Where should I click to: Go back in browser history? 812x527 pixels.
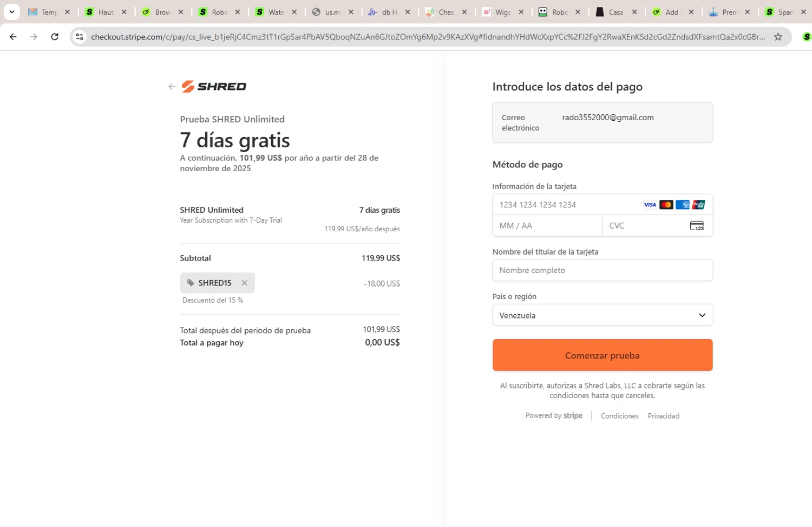pos(13,37)
